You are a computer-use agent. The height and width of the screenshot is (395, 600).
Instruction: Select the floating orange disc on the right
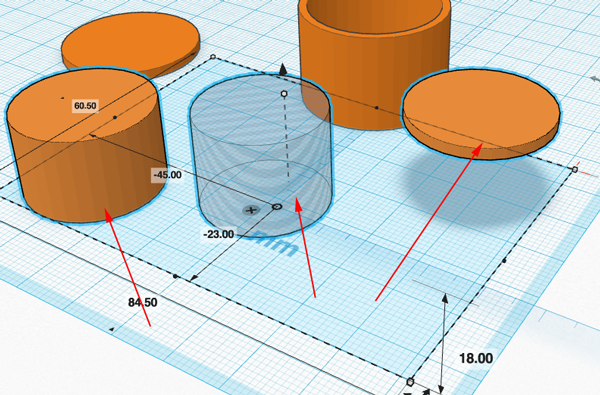tap(481, 114)
